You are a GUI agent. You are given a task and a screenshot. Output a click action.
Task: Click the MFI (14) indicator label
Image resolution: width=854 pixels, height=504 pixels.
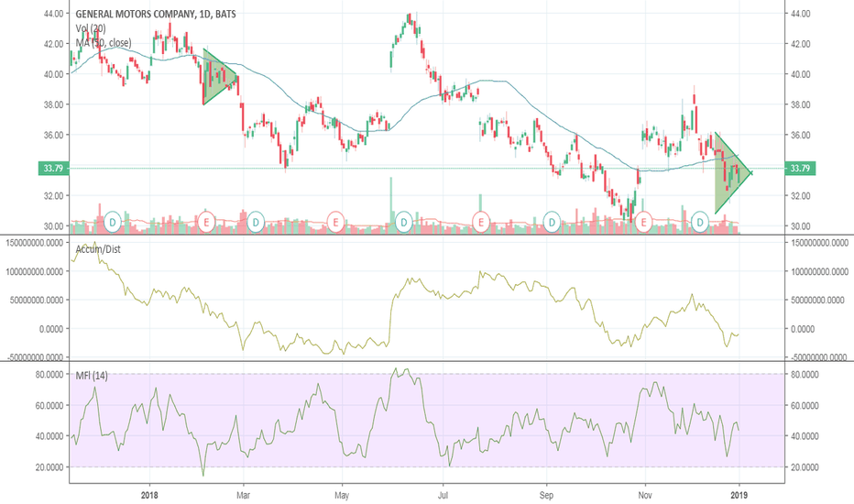(92, 376)
